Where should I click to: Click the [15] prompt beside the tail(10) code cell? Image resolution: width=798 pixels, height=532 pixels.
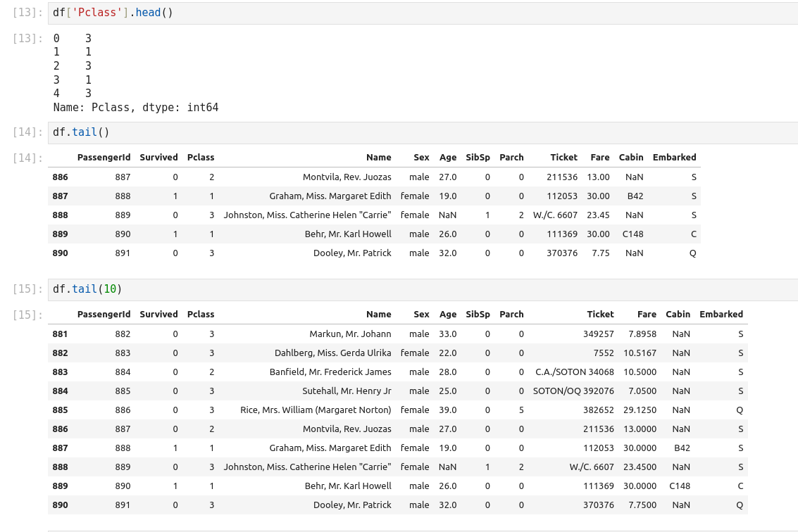(27, 289)
